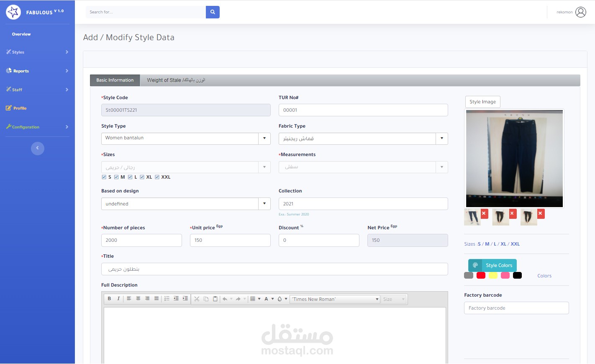
Task: Click the numbered list icon in the editor
Action: [x=167, y=299]
